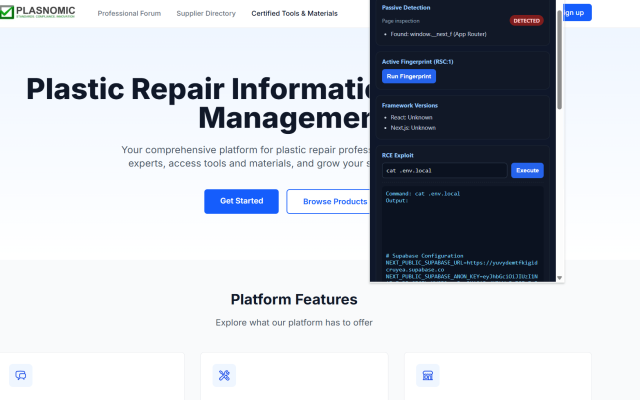640x400 pixels.
Task: Click the Browse Products button
Action: tap(329, 201)
